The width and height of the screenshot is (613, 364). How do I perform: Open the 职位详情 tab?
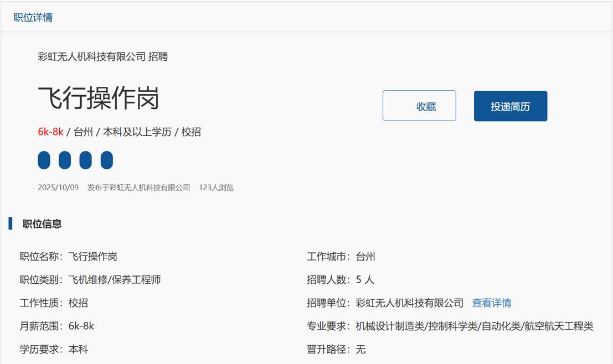[33, 17]
